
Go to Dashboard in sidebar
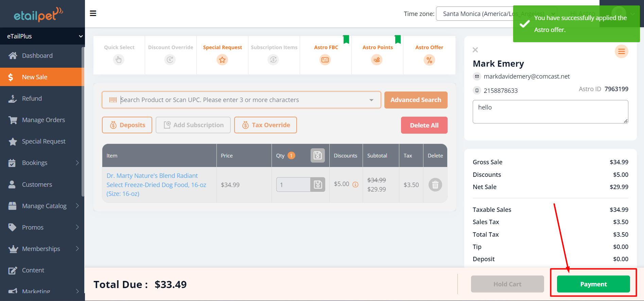37,56
